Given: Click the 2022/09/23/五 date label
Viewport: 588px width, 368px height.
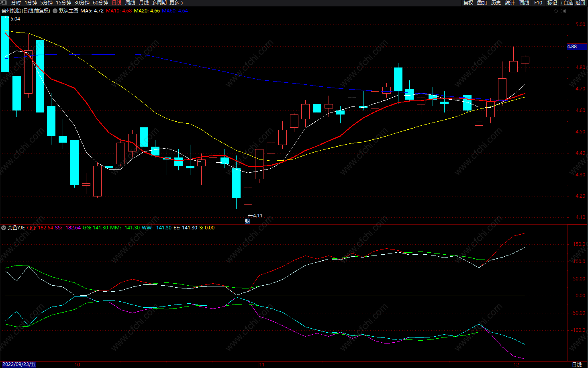Looking at the screenshot, I should point(19,364).
